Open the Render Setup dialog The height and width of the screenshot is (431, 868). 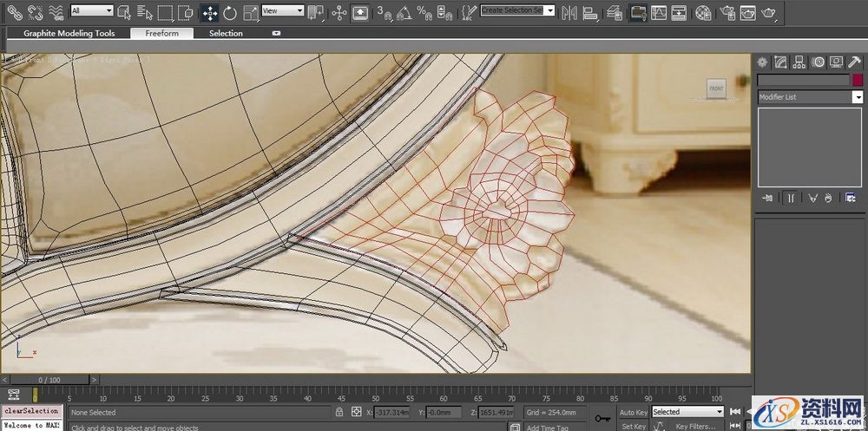pyautogui.click(x=727, y=12)
